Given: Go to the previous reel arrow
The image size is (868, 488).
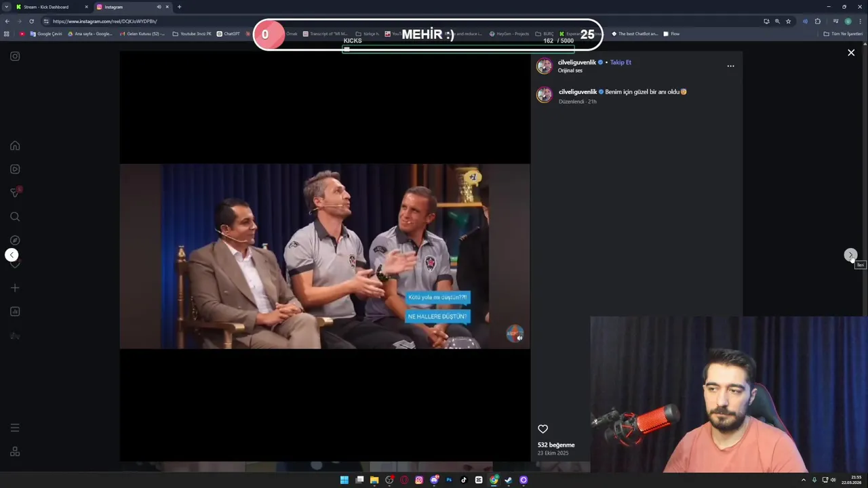Looking at the screenshot, I should [12, 255].
